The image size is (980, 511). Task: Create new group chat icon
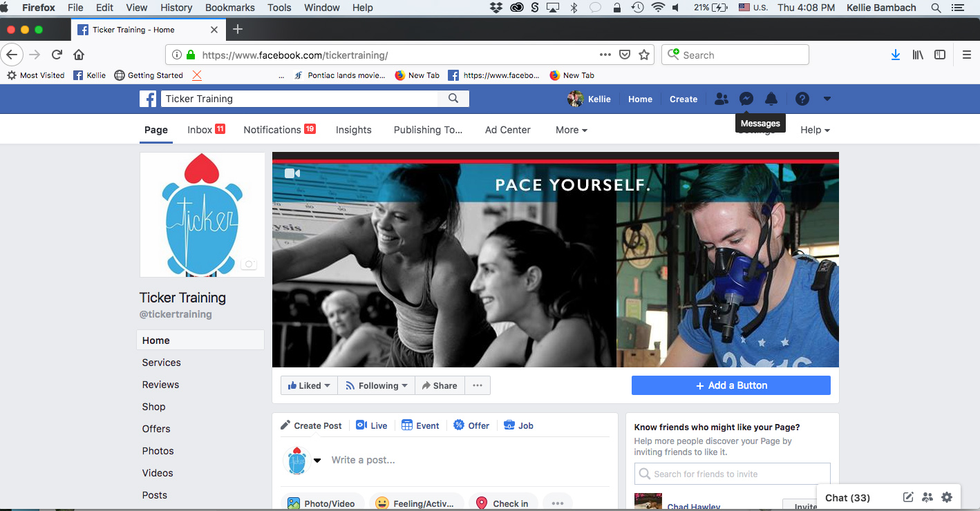[x=927, y=497]
